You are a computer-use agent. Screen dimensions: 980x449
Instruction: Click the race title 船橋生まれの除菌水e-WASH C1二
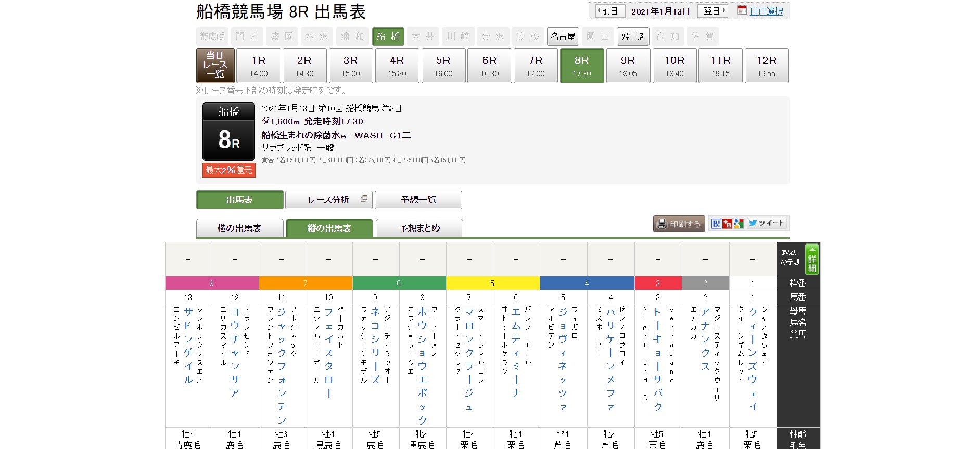pos(336,135)
